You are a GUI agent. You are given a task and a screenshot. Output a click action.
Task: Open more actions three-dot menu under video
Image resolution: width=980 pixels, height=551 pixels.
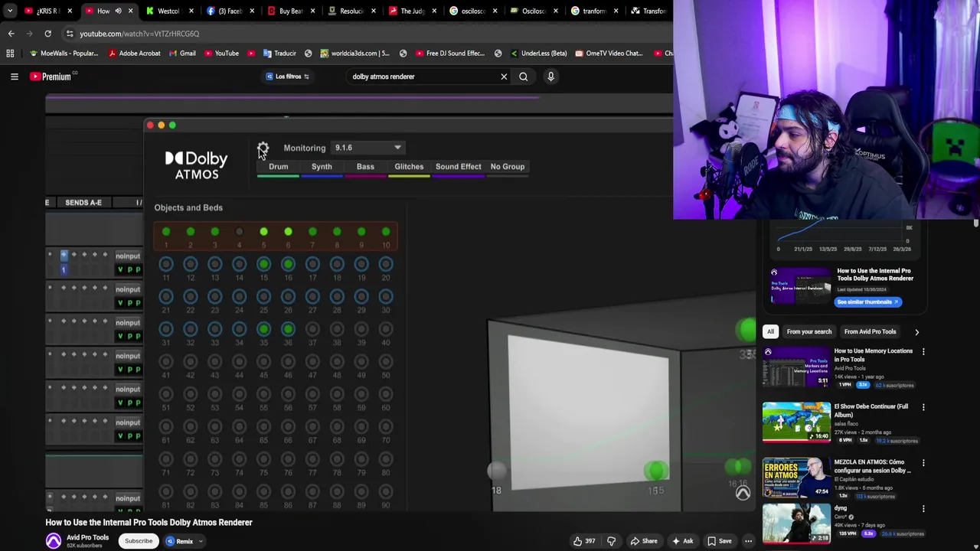coord(748,541)
